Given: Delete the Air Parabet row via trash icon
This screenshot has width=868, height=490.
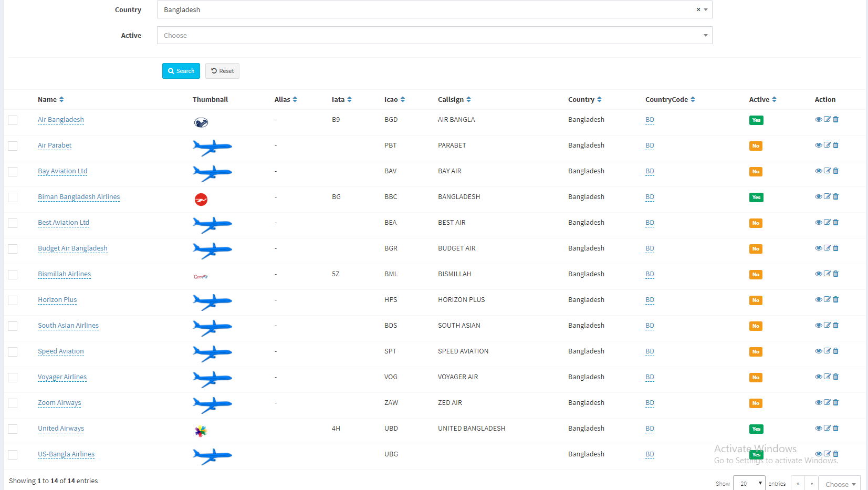Looking at the screenshot, I should coord(835,145).
